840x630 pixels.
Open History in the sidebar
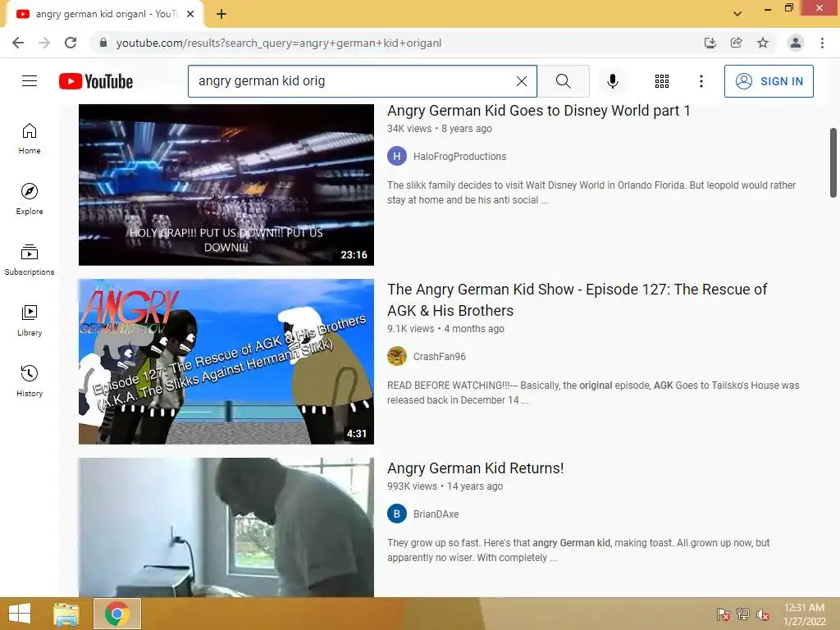pyautogui.click(x=30, y=381)
